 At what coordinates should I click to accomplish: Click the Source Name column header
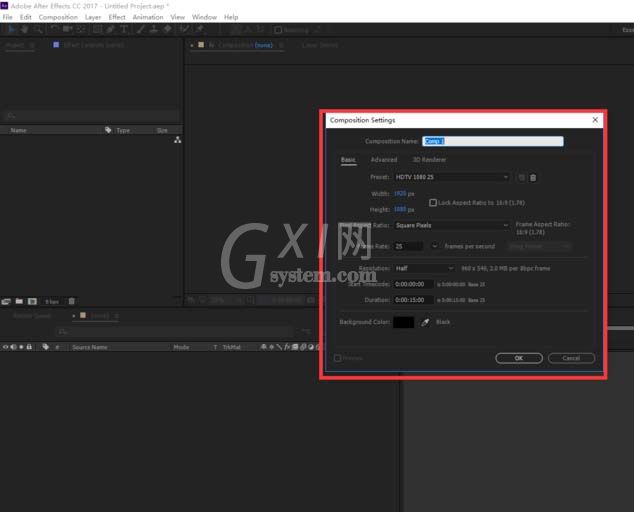click(x=89, y=347)
